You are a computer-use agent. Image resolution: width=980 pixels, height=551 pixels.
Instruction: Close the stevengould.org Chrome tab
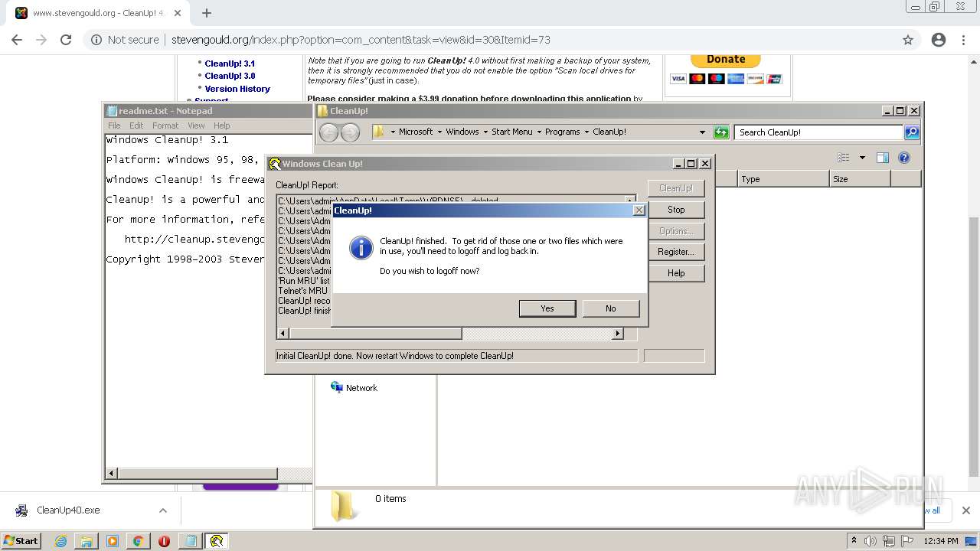click(x=178, y=13)
